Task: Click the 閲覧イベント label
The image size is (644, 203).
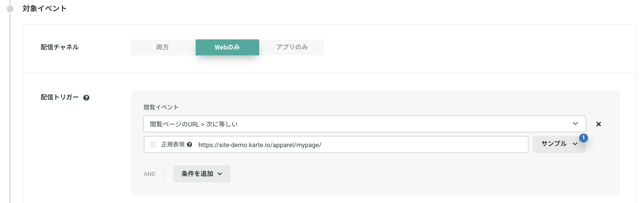Action: pos(161,107)
